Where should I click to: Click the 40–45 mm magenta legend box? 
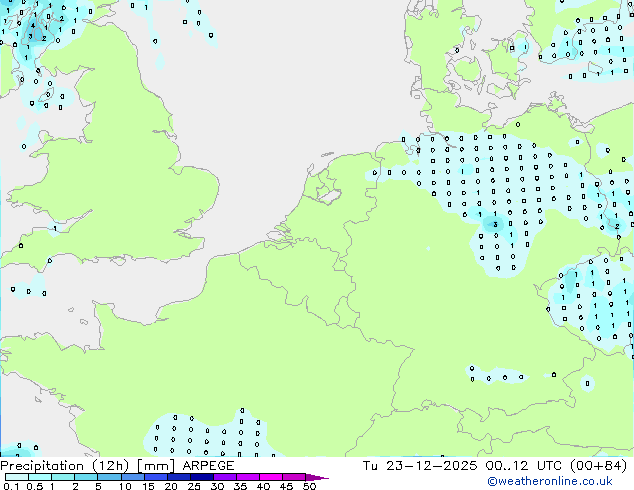(x=271, y=477)
